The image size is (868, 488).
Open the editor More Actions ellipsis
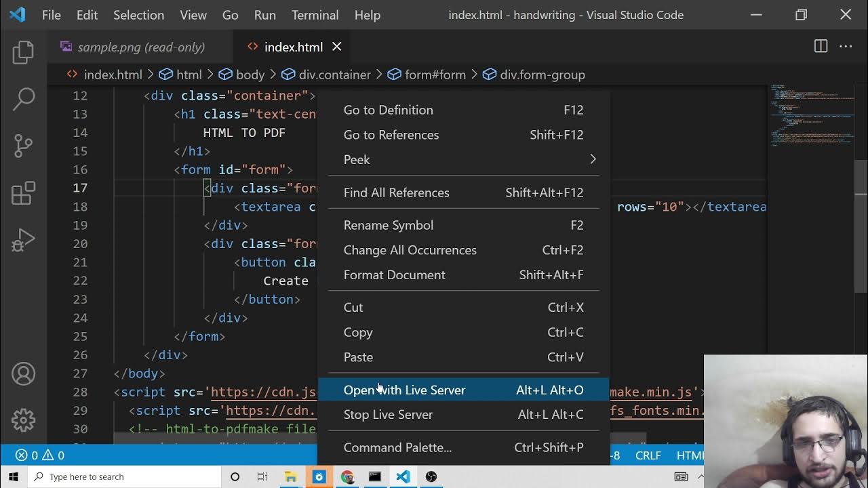[x=846, y=47]
